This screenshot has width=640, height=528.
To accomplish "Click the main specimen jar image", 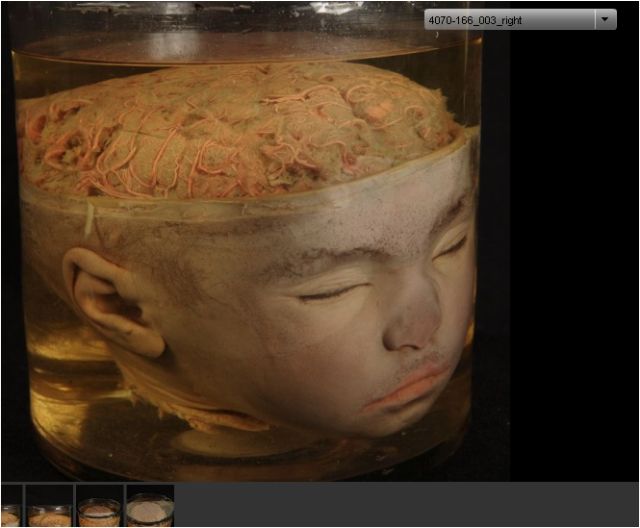I will pyautogui.click(x=255, y=242).
